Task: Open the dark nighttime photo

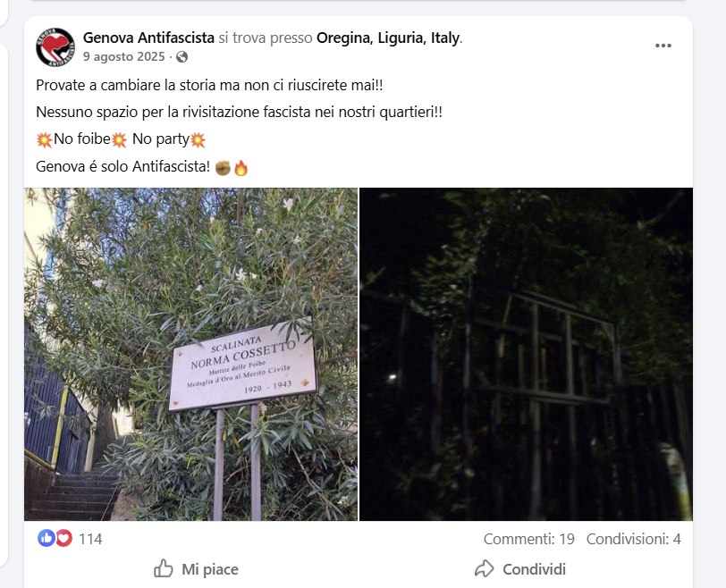Action: pos(526,354)
